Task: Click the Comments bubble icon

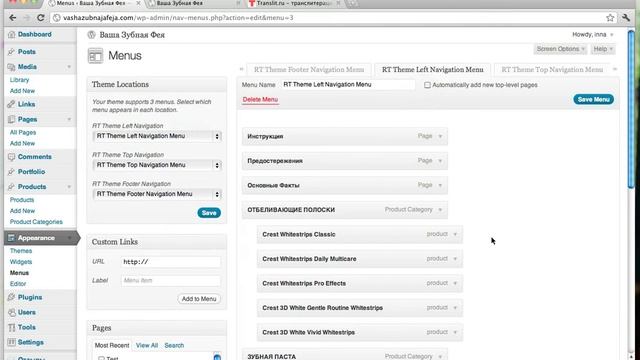Action: (11, 157)
